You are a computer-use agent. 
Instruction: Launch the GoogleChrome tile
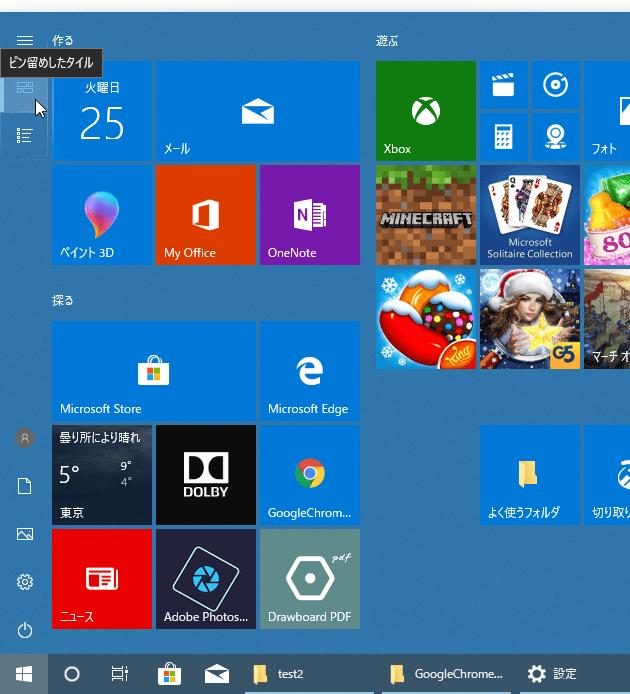[x=310, y=475]
